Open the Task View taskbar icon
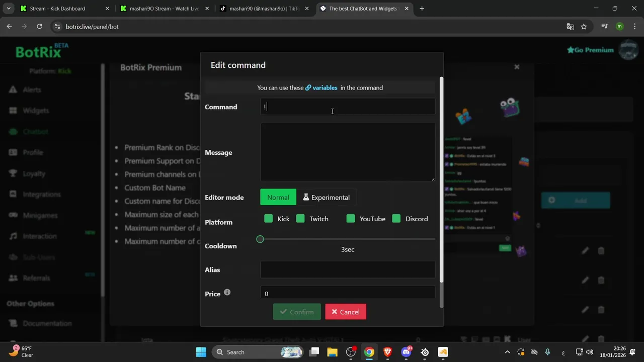 314,352
